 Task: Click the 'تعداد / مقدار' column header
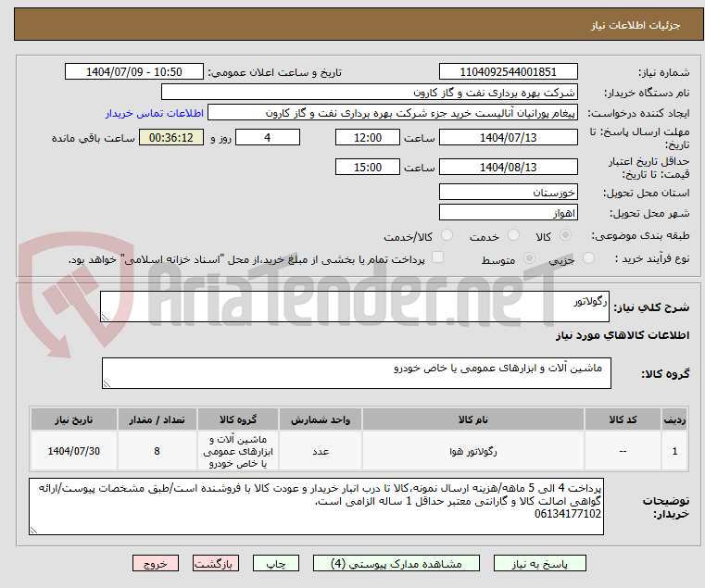(157, 419)
